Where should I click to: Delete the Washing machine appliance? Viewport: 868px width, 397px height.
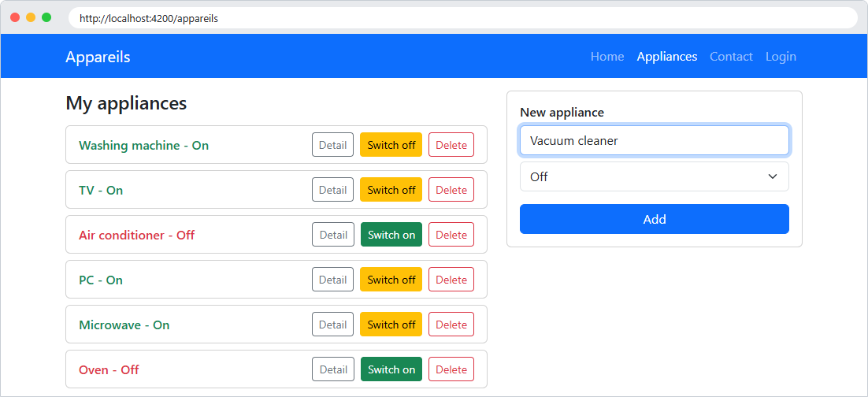451,145
